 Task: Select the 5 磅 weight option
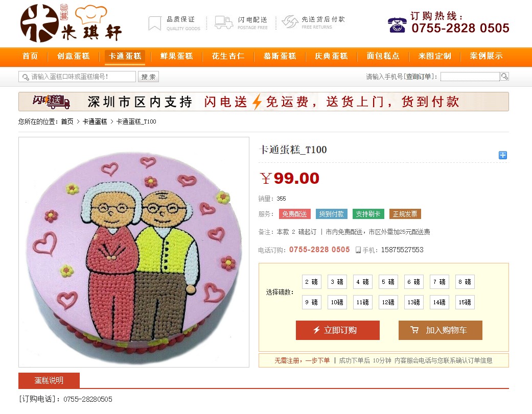(x=388, y=282)
